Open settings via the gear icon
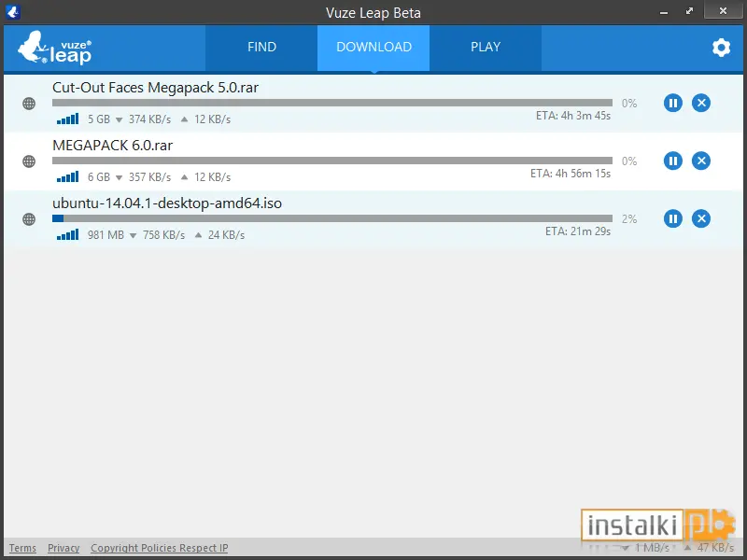Viewport: 747px width, 560px height. click(721, 48)
